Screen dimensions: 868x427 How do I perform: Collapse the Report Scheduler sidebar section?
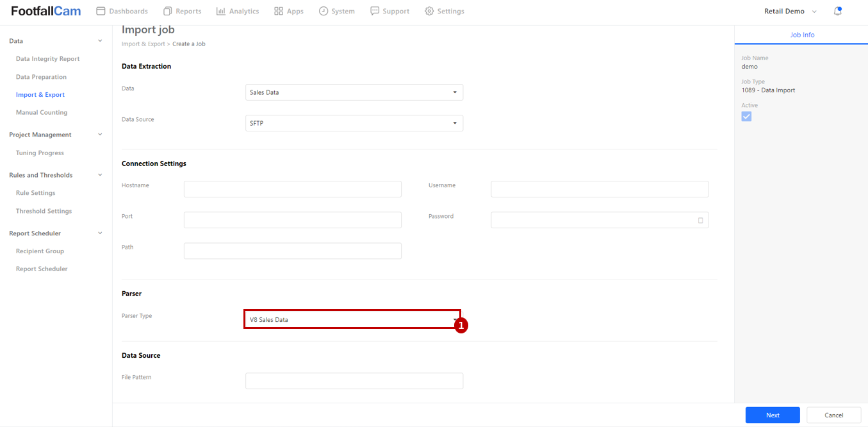[x=99, y=233]
